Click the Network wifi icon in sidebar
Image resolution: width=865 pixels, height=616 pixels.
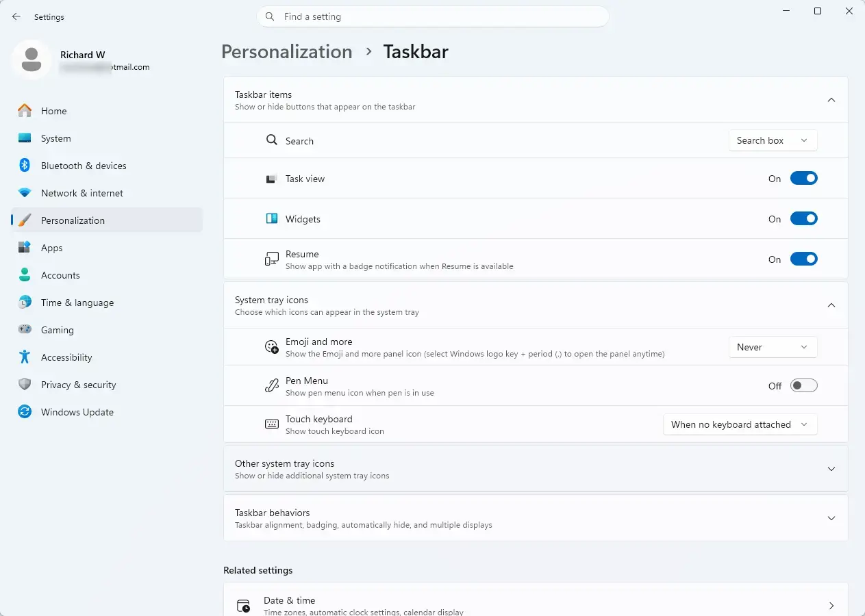(x=25, y=193)
